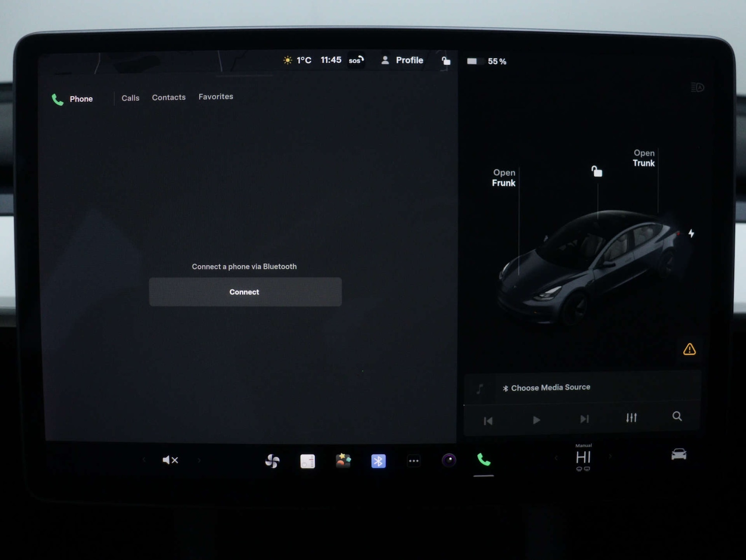Viewport: 746px width, 560px height.
Task: Unmute the volume speaker icon
Action: 170,460
